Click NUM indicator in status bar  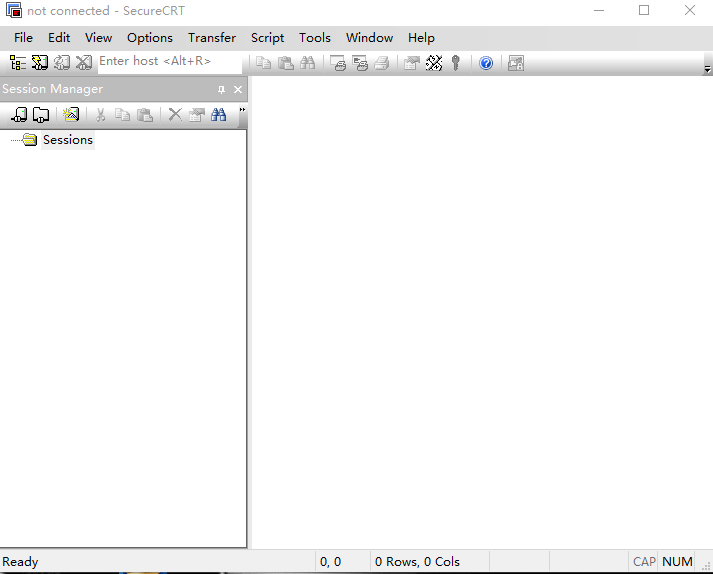[x=677, y=562]
